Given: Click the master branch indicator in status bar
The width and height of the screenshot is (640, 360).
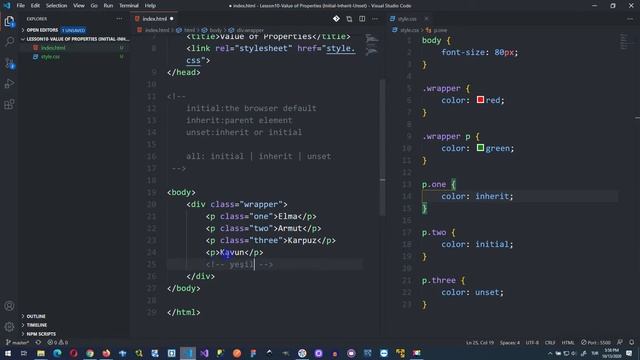Looking at the screenshot, I should pos(17,342).
